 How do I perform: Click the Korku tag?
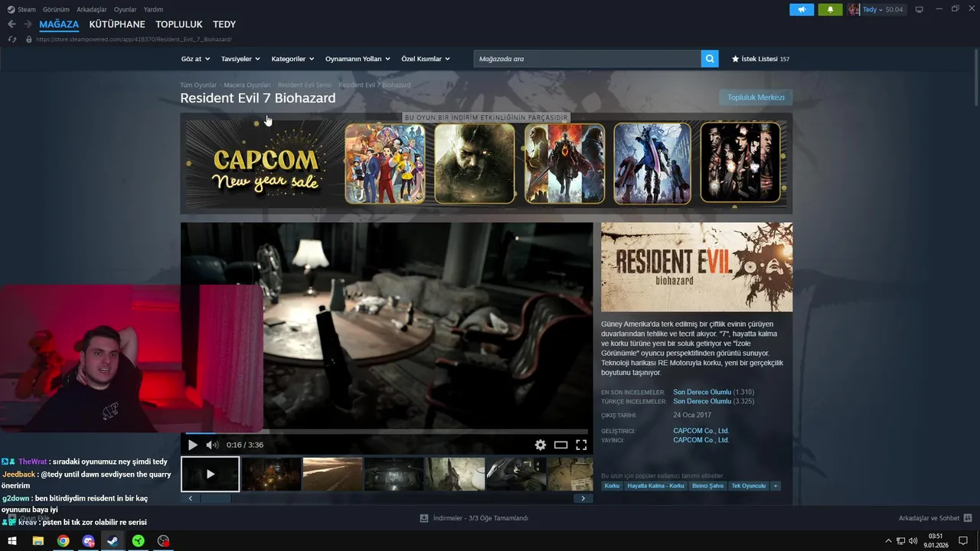612,486
